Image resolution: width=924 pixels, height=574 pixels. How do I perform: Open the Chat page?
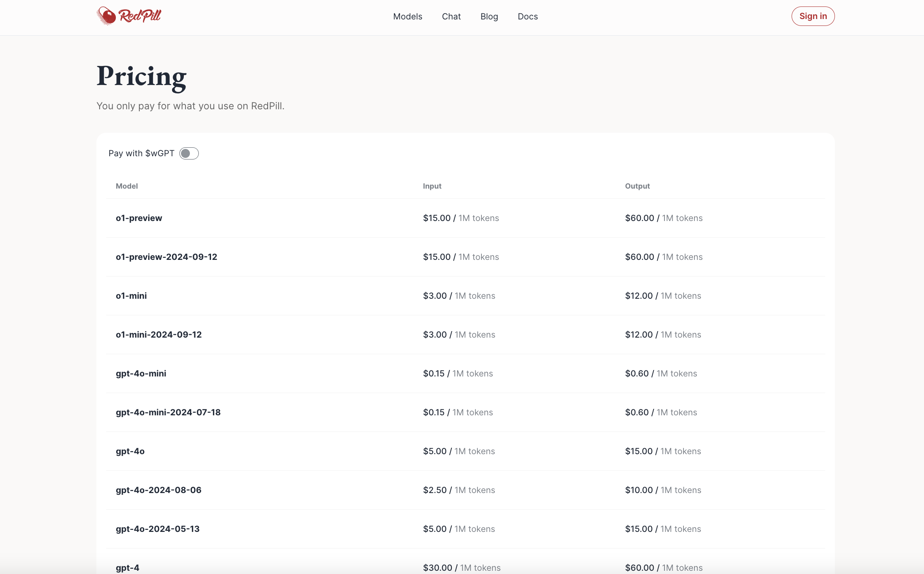coord(451,17)
